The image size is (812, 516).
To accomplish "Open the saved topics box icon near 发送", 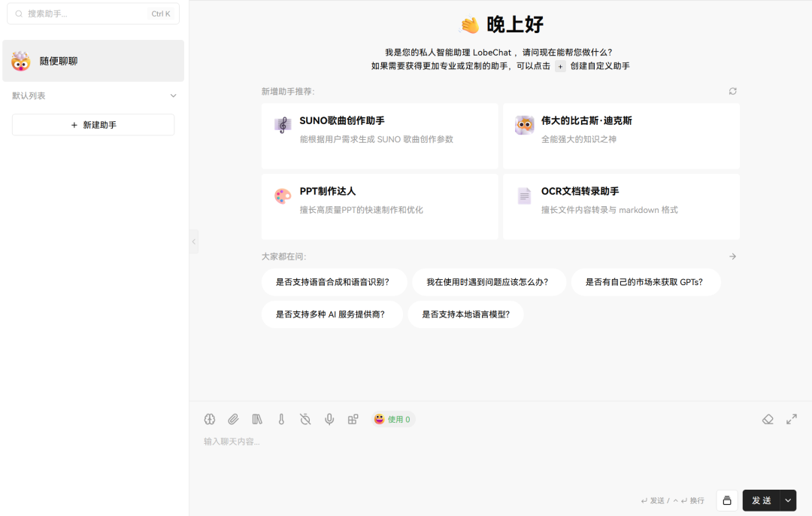I will tap(726, 500).
